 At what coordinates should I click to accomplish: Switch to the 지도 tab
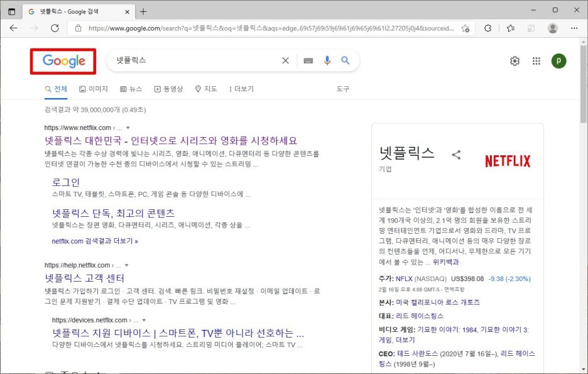click(206, 89)
